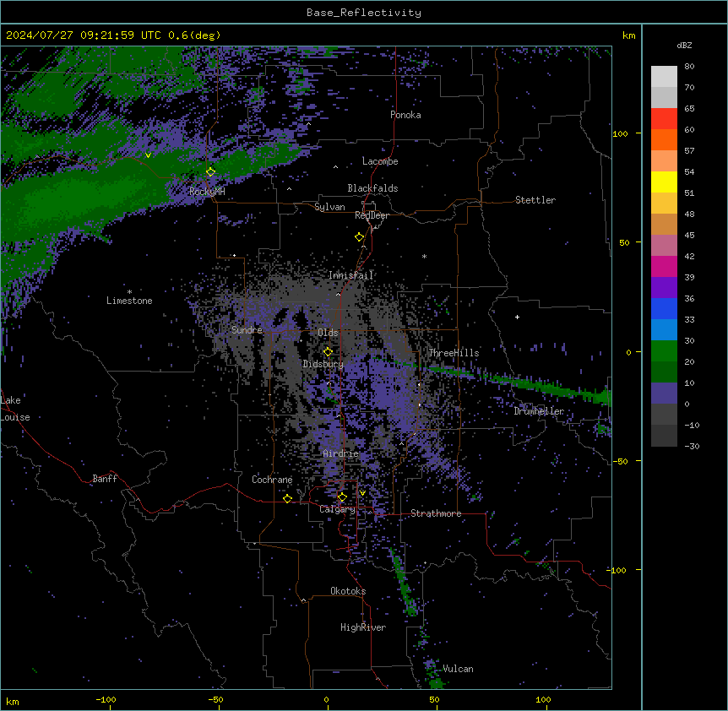The height and width of the screenshot is (711, 728).
Task: Select the dark green 20-10 dBZ legend swatch
Action: point(664,372)
